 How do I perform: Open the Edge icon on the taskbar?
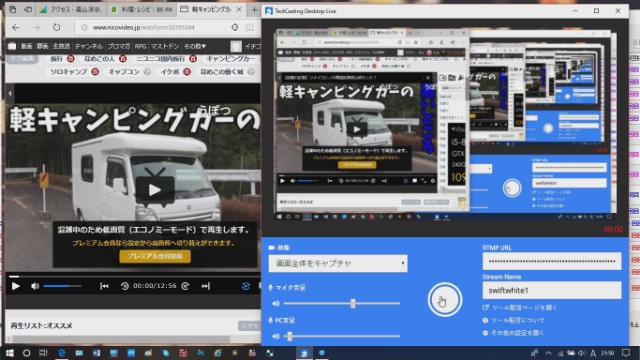[x=62, y=353]
